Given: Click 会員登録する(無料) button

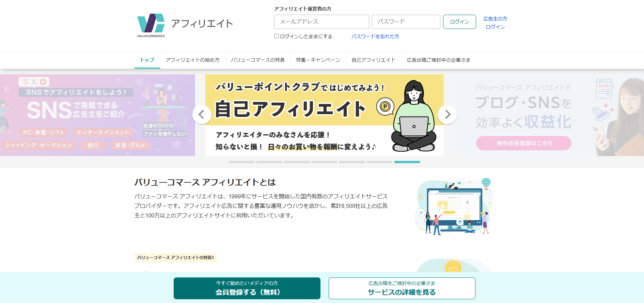Looking at the screenshot, I should (x=247, y=288).
